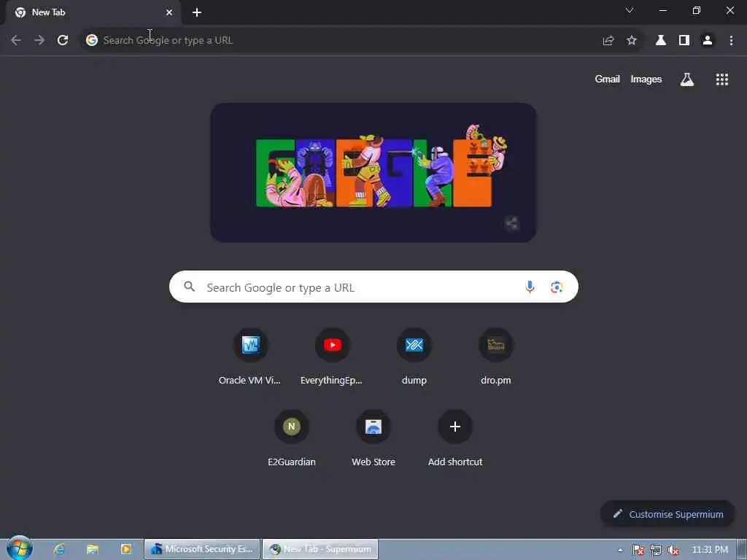This screenshot has width=747, height=560.
Task: Close the New Tab tab
Action: 169,12
